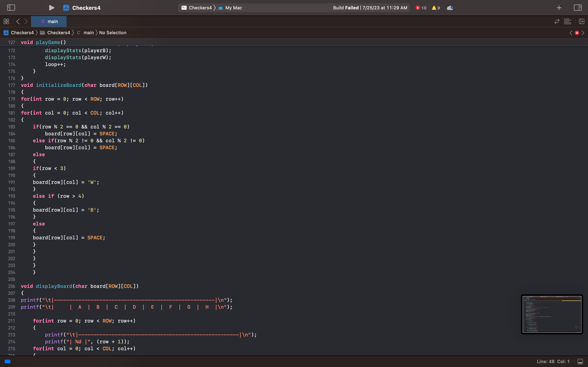Expand the Checkers4 folder breadcrumb menu
The height and width of the screenshot is (367, 588).
58,33
